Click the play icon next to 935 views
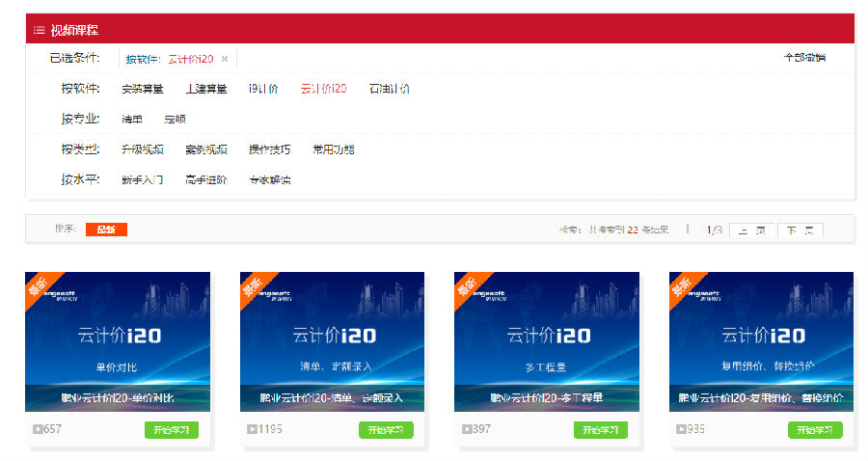Image resolution: width=868 pixels, height=461 pixels. 682,429
